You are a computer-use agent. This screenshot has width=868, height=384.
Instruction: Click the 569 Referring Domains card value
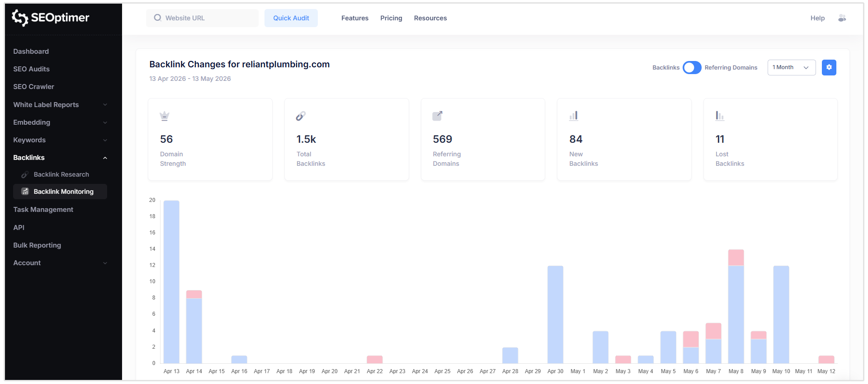tap(442, 139)
